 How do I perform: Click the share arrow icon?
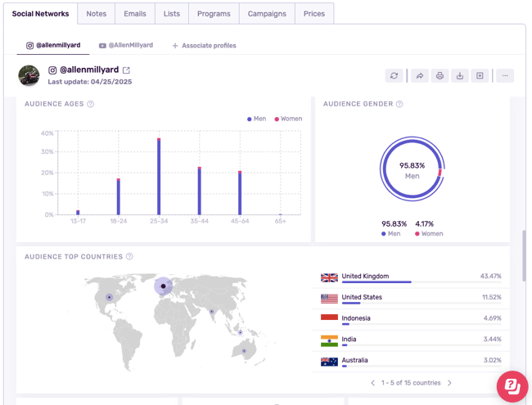coord(419,75)
